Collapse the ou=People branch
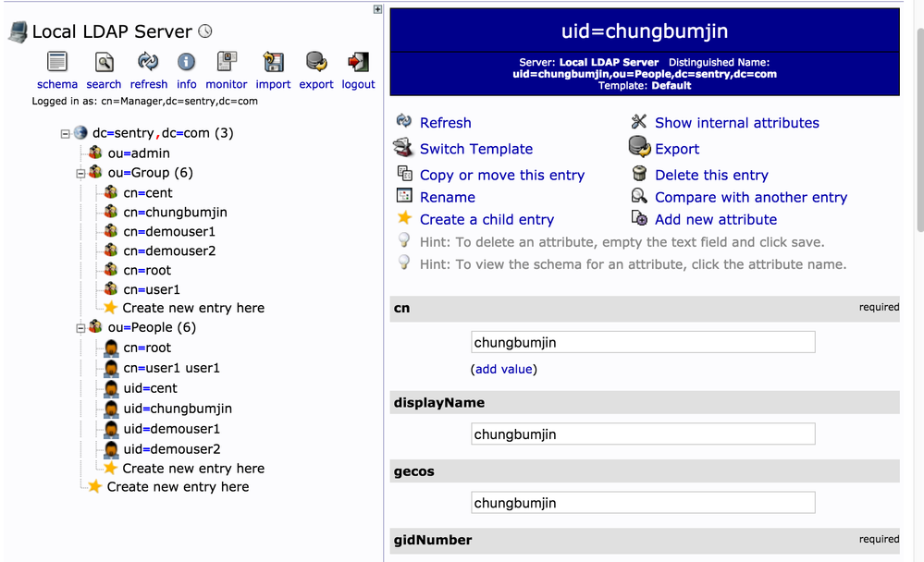Screen dimensions: 924x562 tap(80, 328)
